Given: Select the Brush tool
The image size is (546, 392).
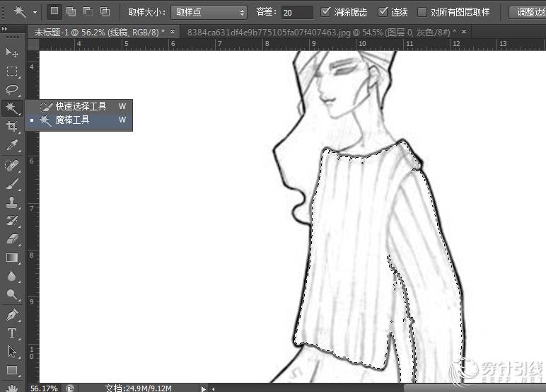Looking at the screenshot, I should (12, 184).
